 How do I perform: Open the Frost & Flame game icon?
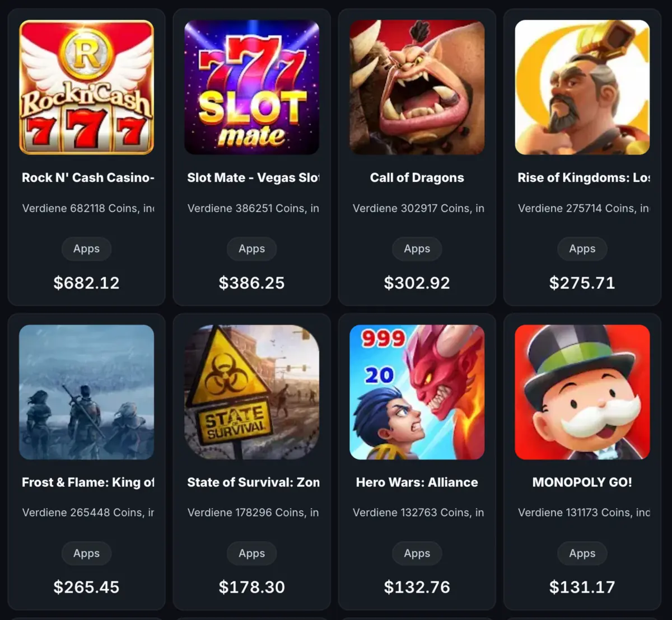coord(86,392)
